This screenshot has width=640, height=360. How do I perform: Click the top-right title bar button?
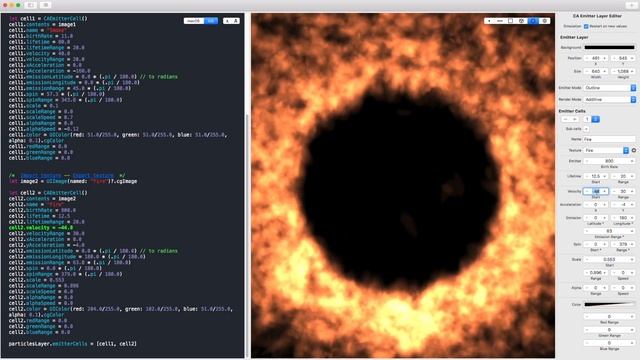631,5
